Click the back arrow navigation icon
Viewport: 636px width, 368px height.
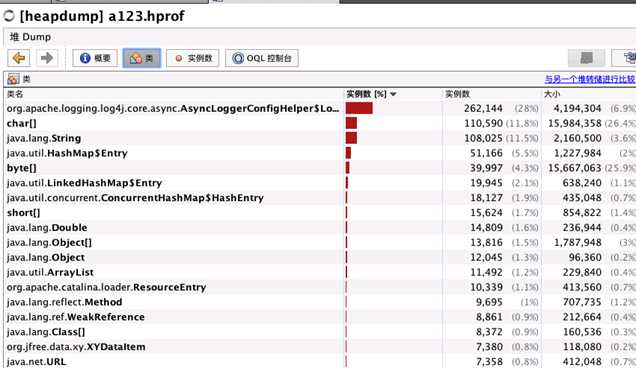pos(19,58)
